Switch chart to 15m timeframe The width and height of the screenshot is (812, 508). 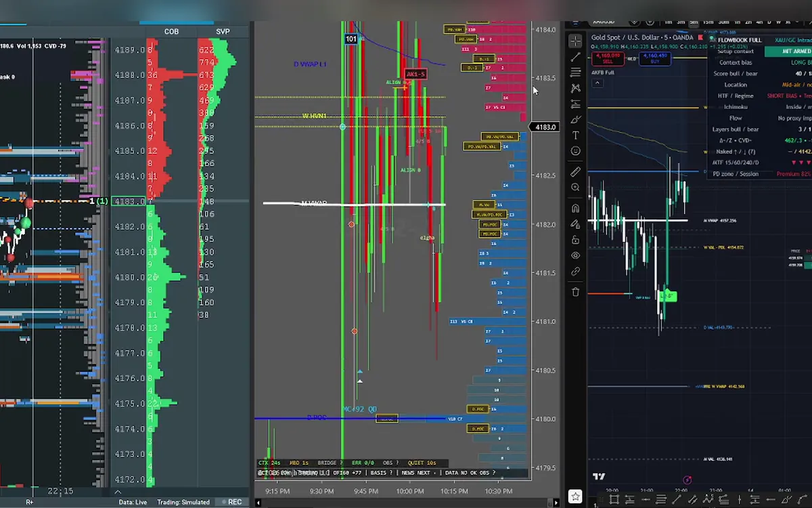coord(708,22)
